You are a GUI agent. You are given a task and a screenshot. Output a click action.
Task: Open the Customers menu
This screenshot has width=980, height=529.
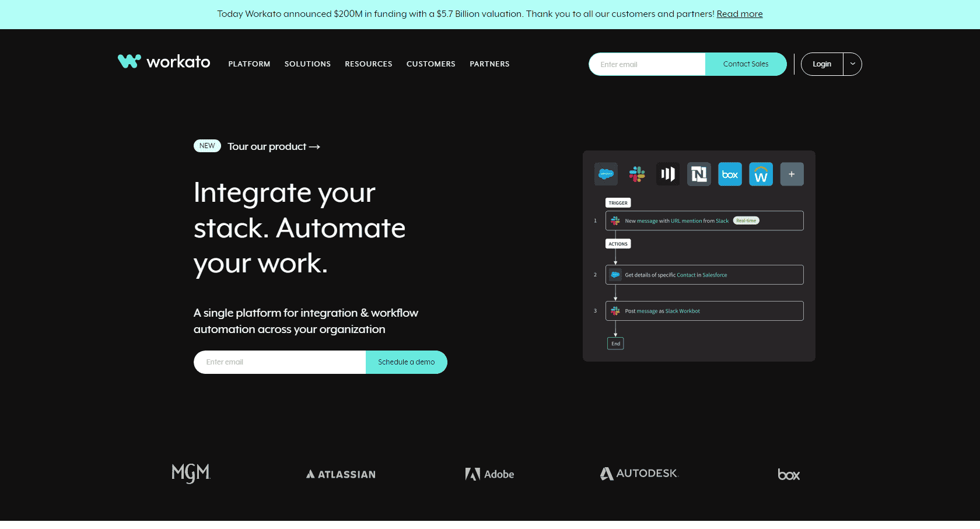(431, 64)
